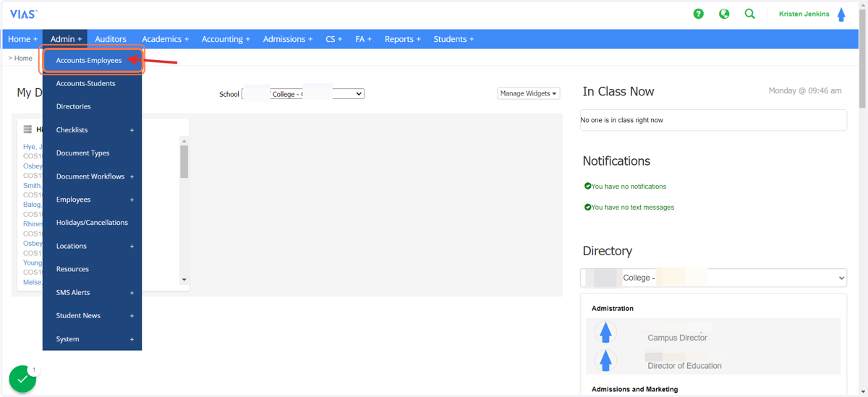This screenshot has width=868, height=397.
Task: Click the green help question mark icon
Action: point(698,14)
